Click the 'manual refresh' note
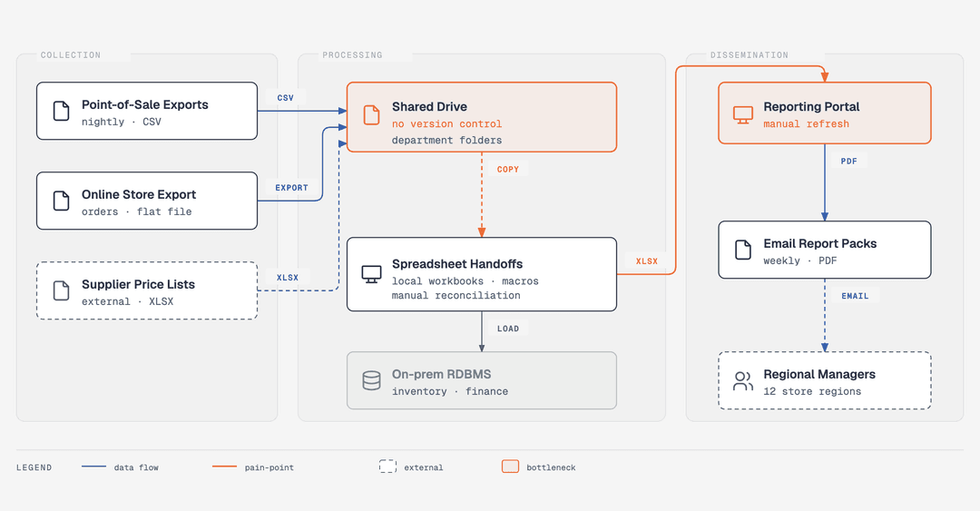Viewport: 980px width, 511px height. [807, 123]
